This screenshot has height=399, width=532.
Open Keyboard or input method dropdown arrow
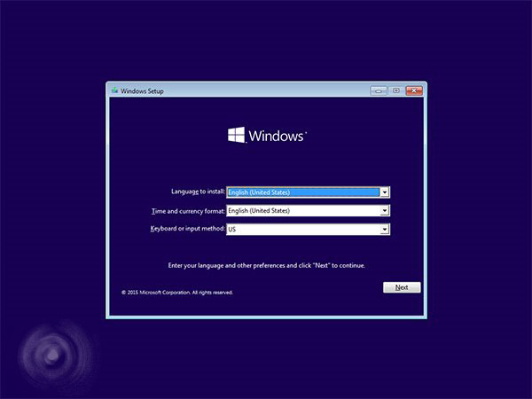(x=385, y=230)
